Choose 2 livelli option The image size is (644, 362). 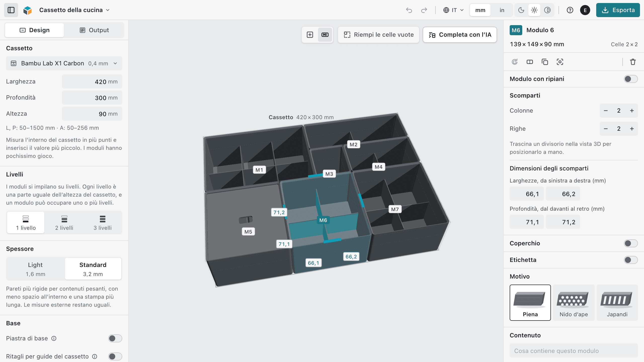pyautogui.click(x=64, y=222)
